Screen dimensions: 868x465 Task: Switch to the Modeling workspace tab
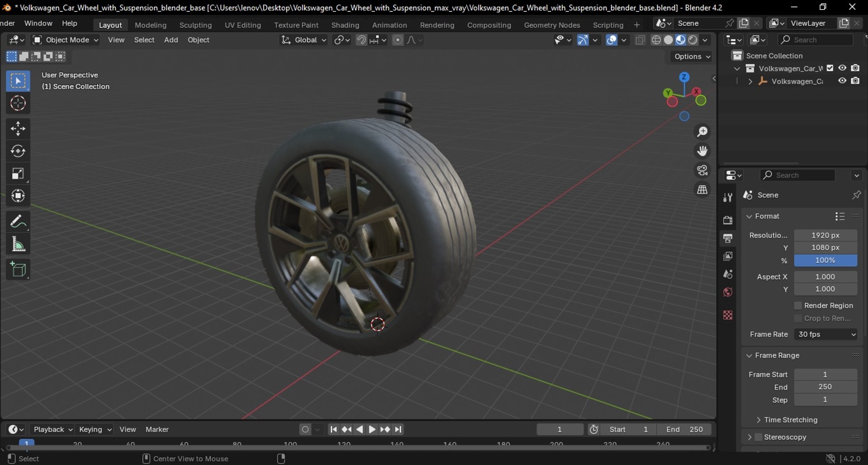[151, 25]
